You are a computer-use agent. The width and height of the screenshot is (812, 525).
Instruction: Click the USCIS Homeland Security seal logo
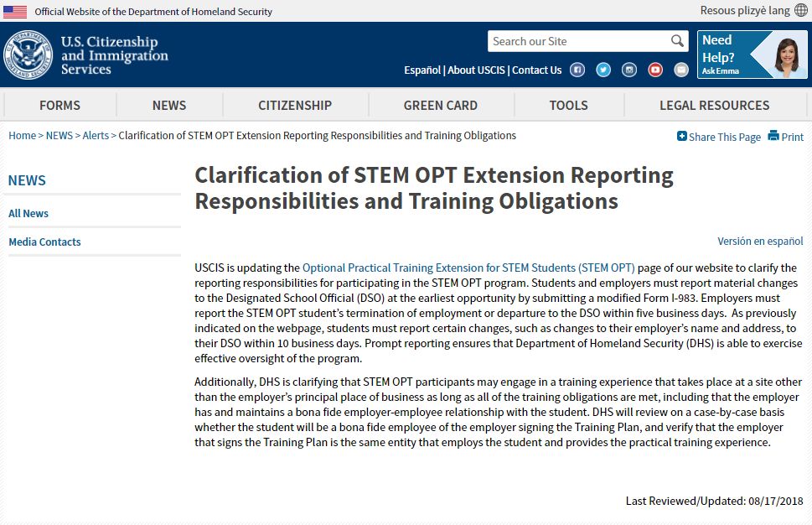tap(28, 55)
